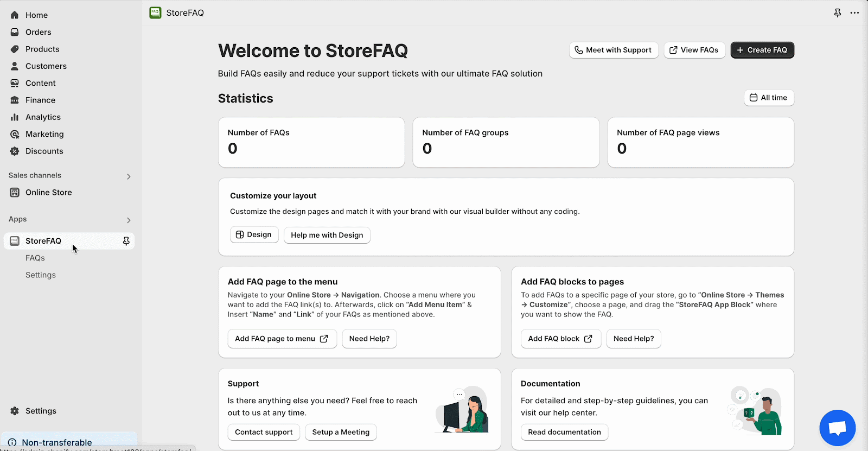
Task: Click Need Help beside Add FAQ page
Action: [x=369, y=339]
